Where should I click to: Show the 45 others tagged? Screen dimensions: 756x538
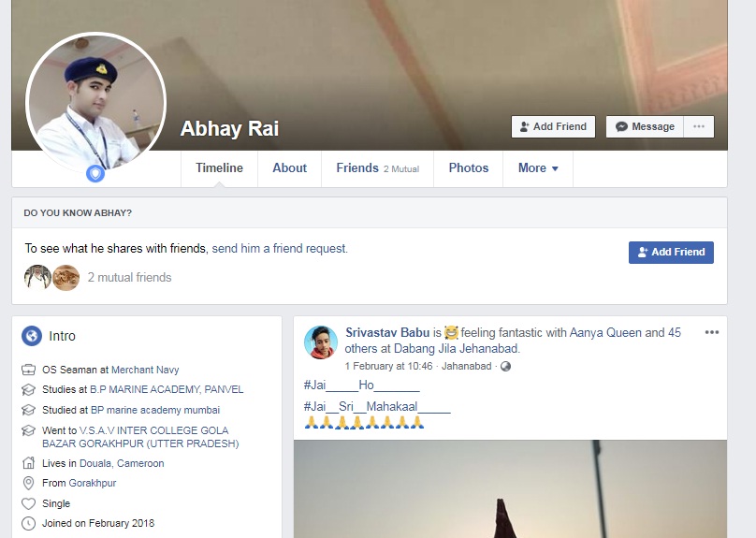pos(513,341)
